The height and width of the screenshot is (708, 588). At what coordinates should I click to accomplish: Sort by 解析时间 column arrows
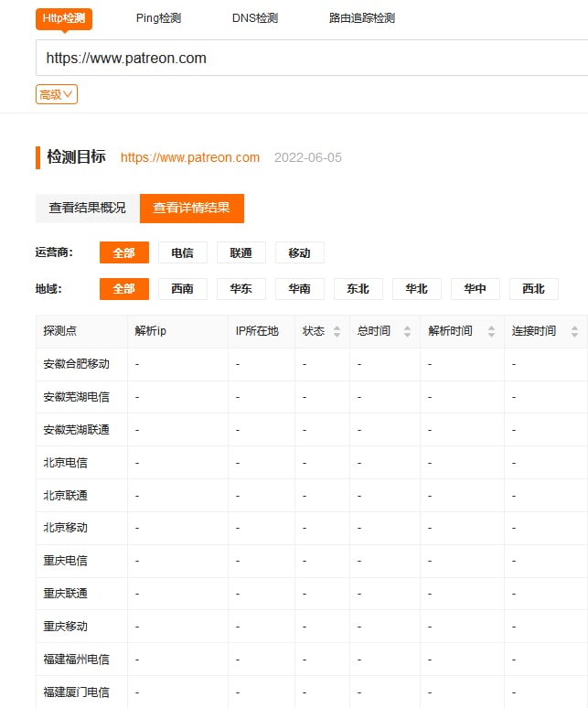pyautogui.click(x=491, y=331)
